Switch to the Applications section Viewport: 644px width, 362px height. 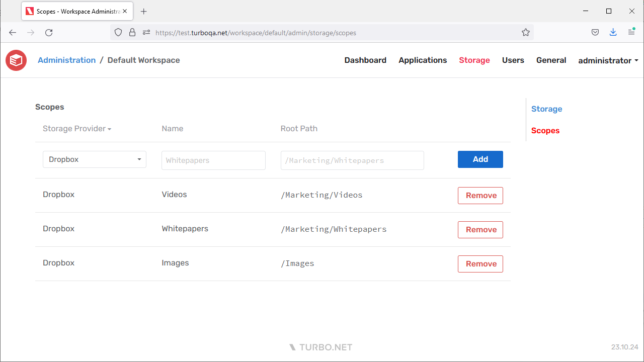(422, 60)
